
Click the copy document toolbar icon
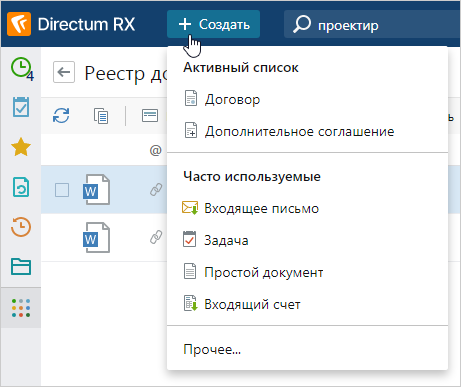(x=101, y=116)
